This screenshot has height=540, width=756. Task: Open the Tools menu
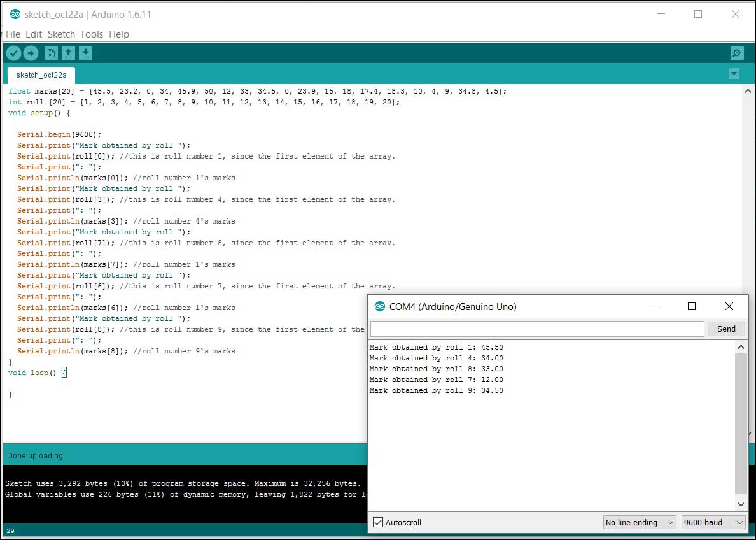point(92,34)
